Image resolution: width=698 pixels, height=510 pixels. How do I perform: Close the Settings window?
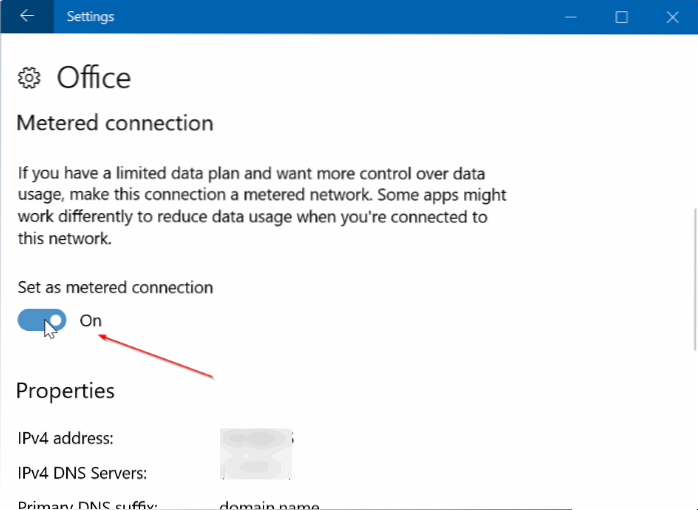[x=671, y=16]
